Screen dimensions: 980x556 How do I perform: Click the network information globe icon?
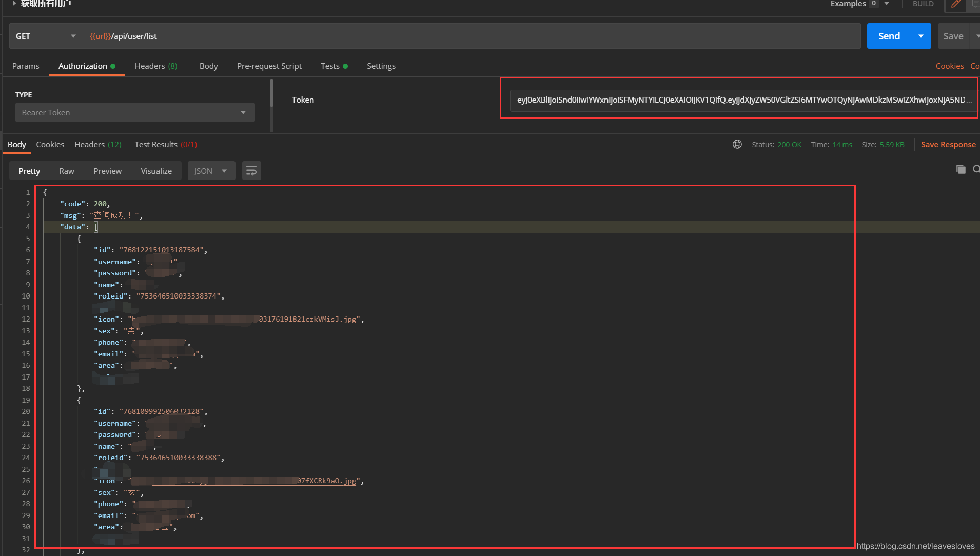point(737,144)
